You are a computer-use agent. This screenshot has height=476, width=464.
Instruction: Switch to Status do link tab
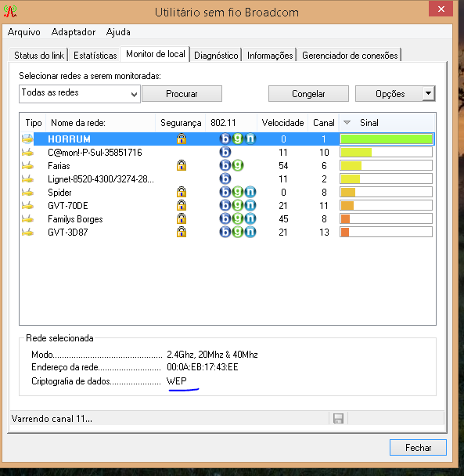(39, 56)
